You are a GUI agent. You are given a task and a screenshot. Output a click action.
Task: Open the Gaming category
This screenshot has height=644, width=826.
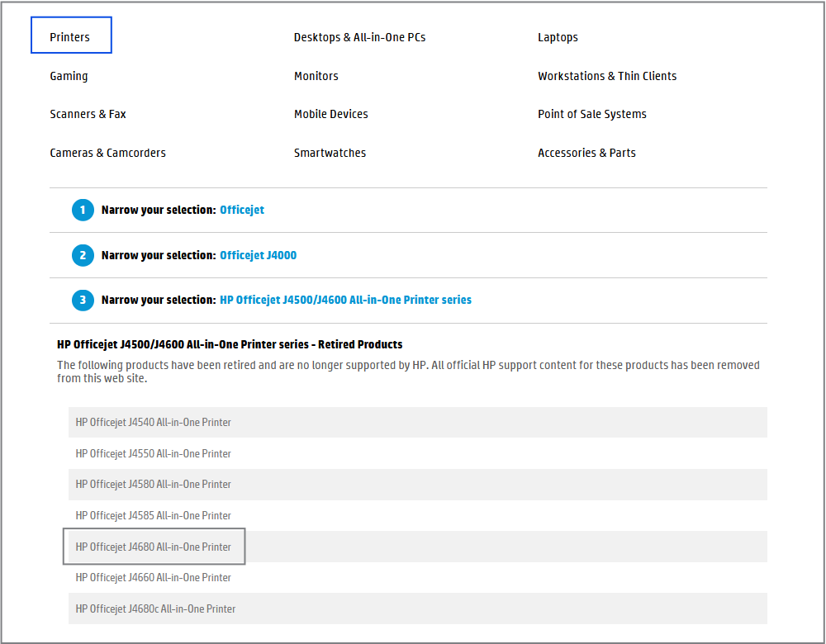click(69, 76)
